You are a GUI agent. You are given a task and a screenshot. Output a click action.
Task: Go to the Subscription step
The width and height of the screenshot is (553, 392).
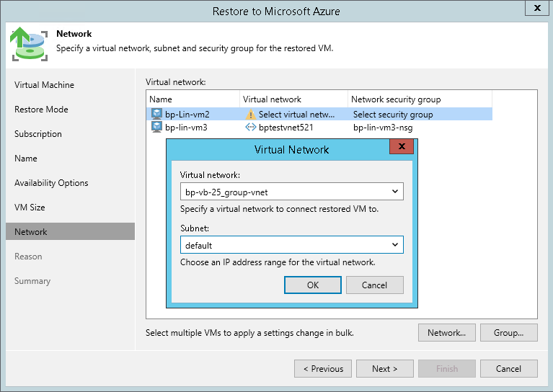click(x=38, y=134)
